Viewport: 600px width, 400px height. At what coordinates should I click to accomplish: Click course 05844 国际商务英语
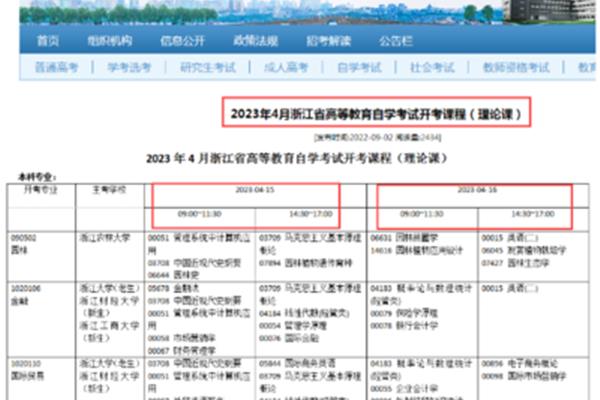pyautogui.click(x=297, y=363)
